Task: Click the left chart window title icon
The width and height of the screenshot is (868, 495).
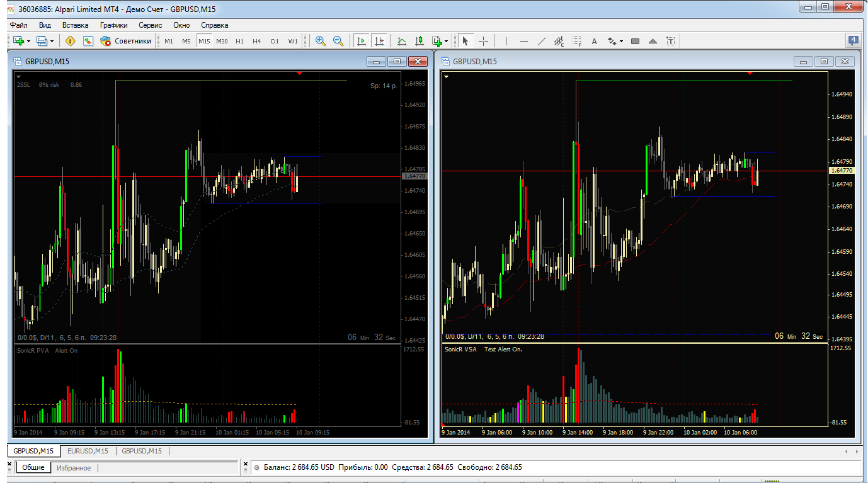Action: click(x=17, y=61)
